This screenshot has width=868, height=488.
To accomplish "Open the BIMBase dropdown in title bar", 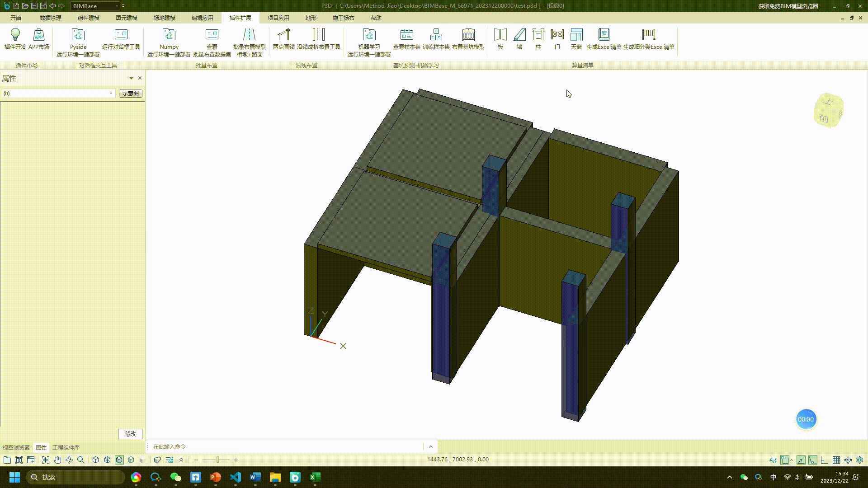I will 117,6.
